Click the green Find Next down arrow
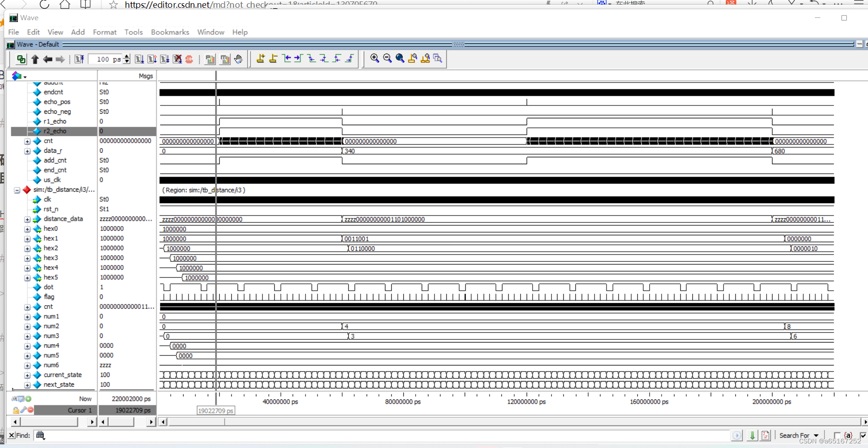This screenshot has width=868, height=448. (752, 435)
